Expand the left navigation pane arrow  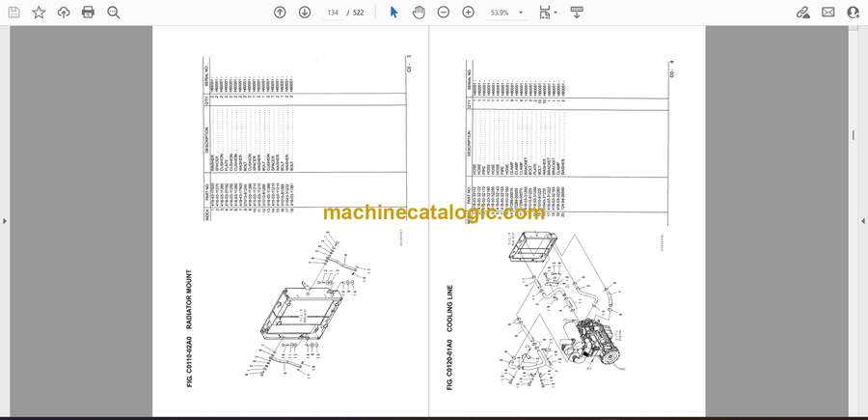[5, 221]
